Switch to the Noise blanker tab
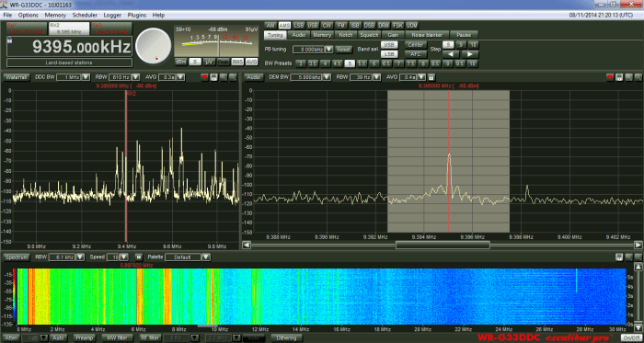This screenshot has width=644, height=343. [x=427, y=35]
